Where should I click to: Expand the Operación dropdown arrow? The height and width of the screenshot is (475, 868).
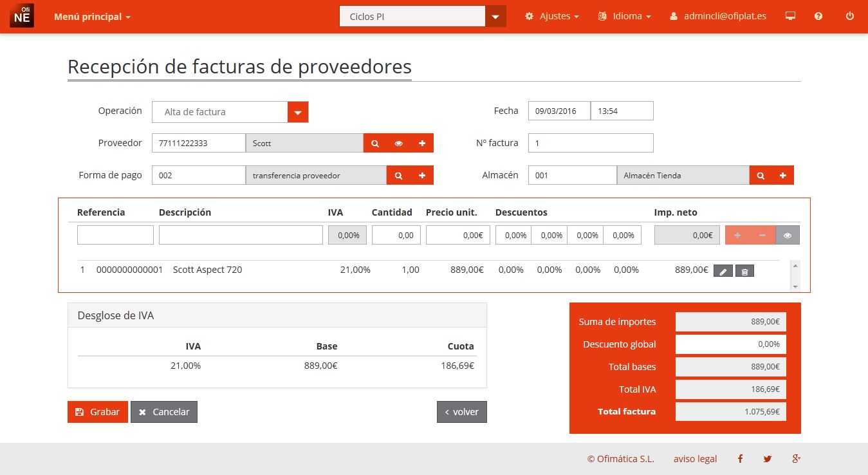pos(298,112)
